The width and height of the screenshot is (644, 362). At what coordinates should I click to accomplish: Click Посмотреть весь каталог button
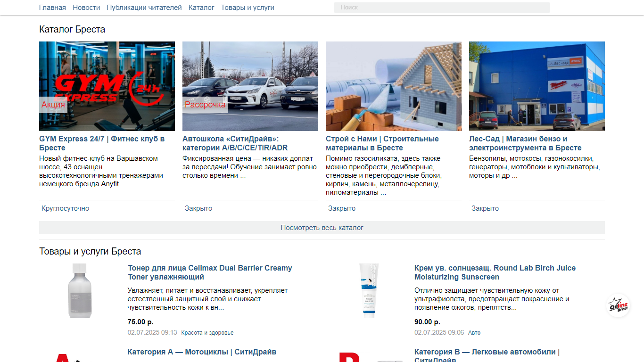322,228
